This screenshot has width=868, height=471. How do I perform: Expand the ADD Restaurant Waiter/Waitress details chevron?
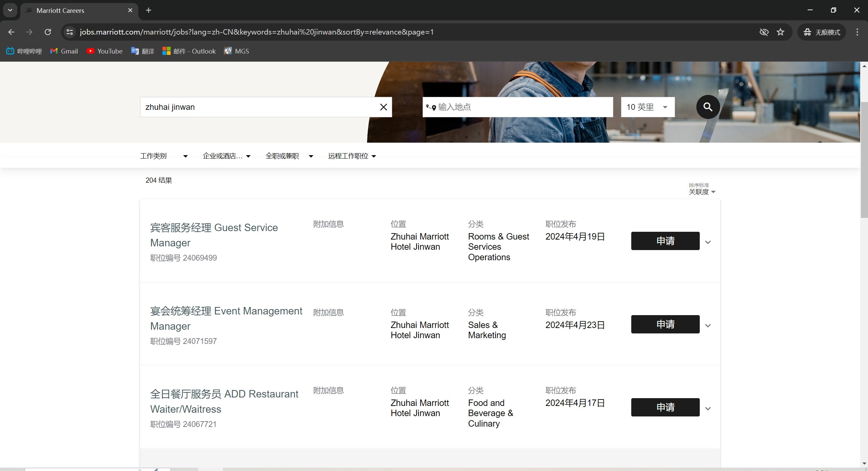tap(708, 409)
